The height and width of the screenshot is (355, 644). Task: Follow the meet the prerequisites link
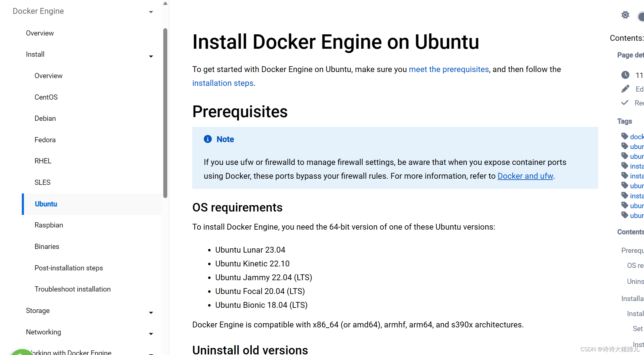pos(448,69)
